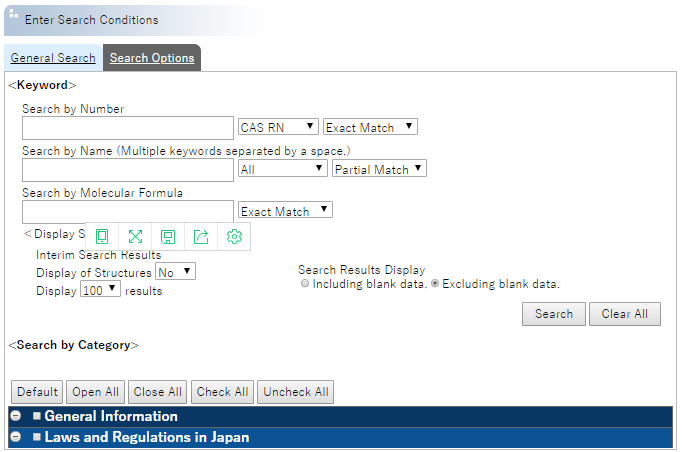Focus the Search by Number input field

(x=127, y=128)
